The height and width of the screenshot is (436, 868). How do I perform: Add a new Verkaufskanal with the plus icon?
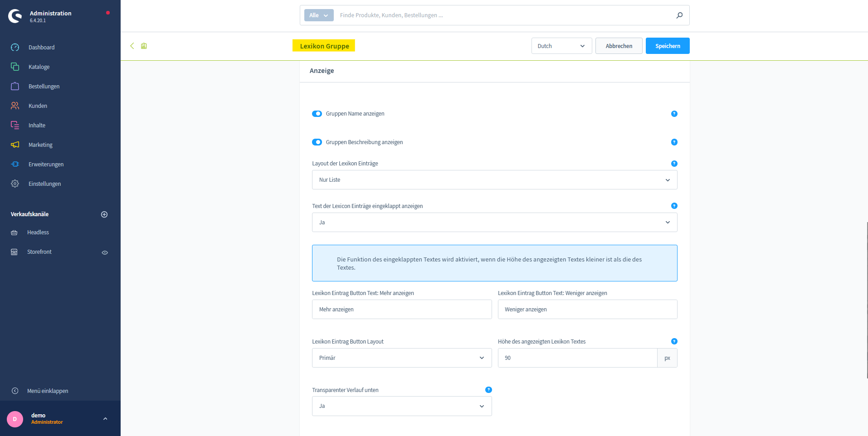pyautogui.click(x=104, y=214)
